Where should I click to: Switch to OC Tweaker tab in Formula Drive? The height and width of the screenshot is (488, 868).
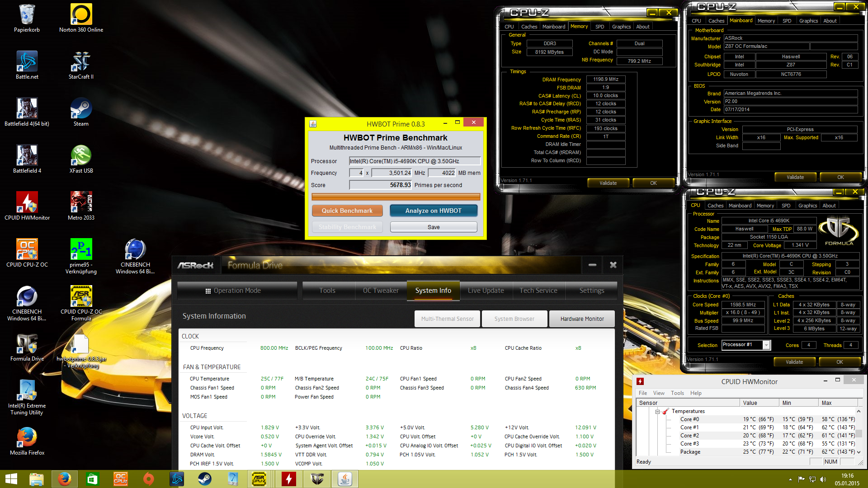tap(381, 291)
